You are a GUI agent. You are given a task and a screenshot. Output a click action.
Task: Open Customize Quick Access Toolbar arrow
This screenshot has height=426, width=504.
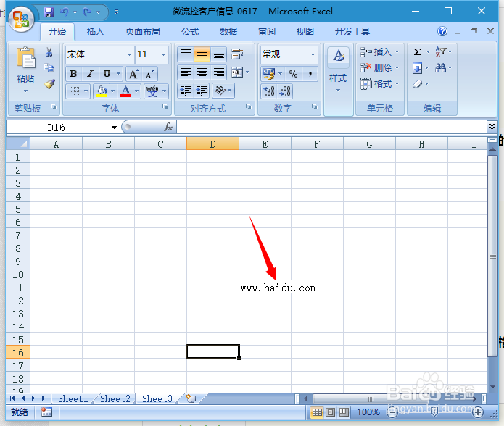click(116, 12)
